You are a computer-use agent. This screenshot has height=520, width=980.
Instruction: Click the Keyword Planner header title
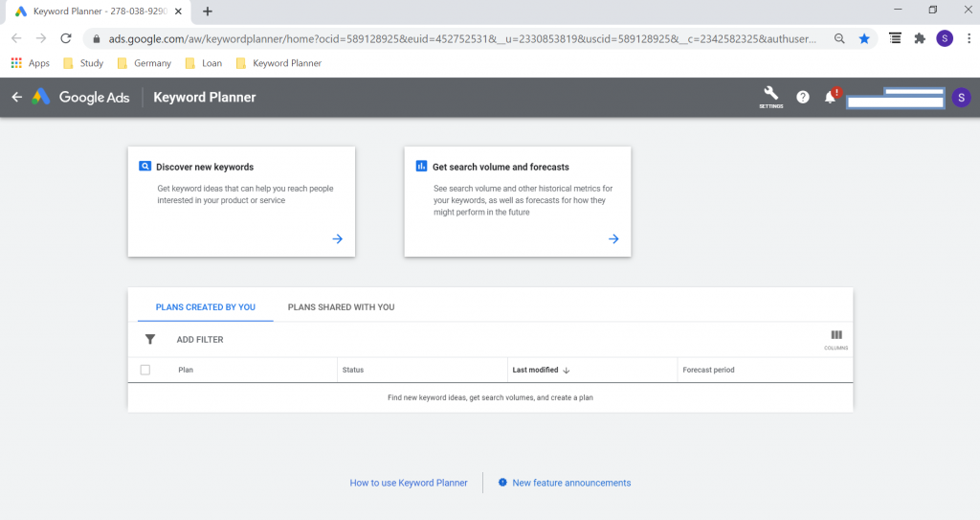click(x=205, y=97)
